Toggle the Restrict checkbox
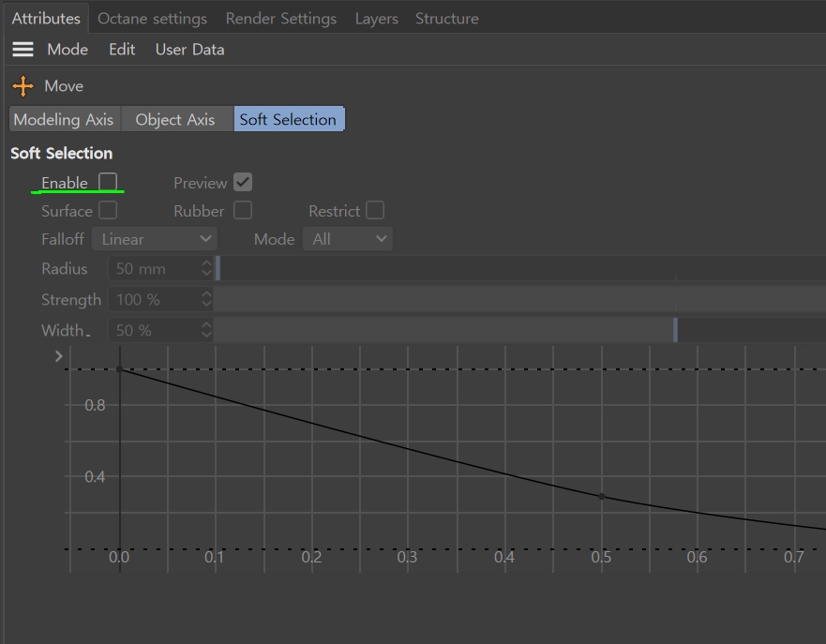 (375, 210)
